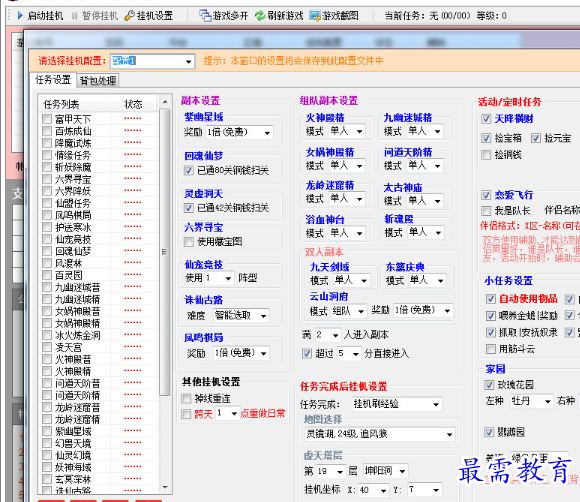Open 跨天 hour dropdown
580x502 pixels.
click(x=227, y=413)
